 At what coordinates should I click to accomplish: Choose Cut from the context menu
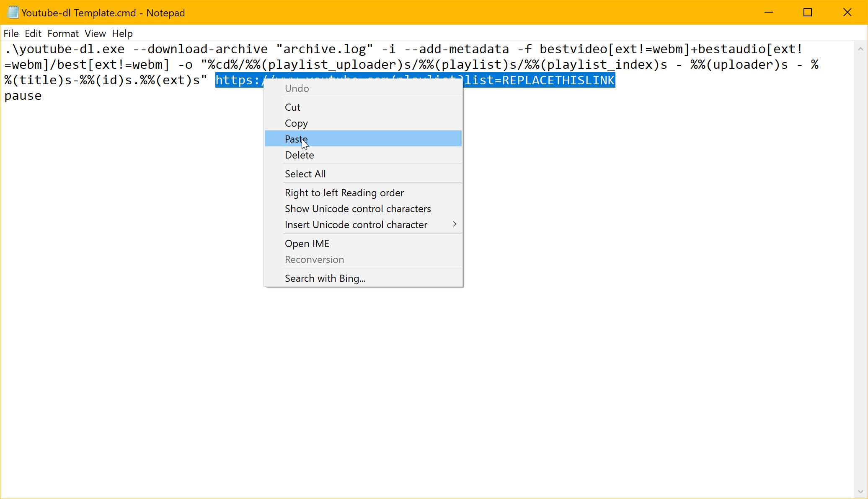coord(363,107)
